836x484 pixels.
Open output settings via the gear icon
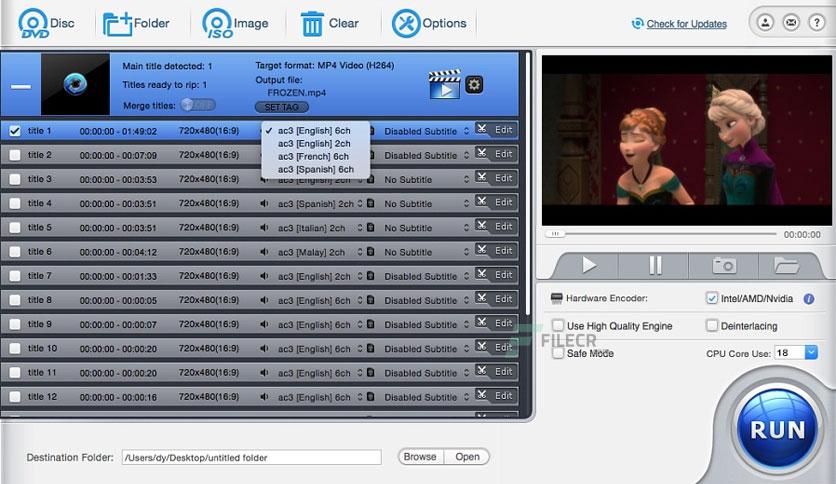tap(474, 84)
